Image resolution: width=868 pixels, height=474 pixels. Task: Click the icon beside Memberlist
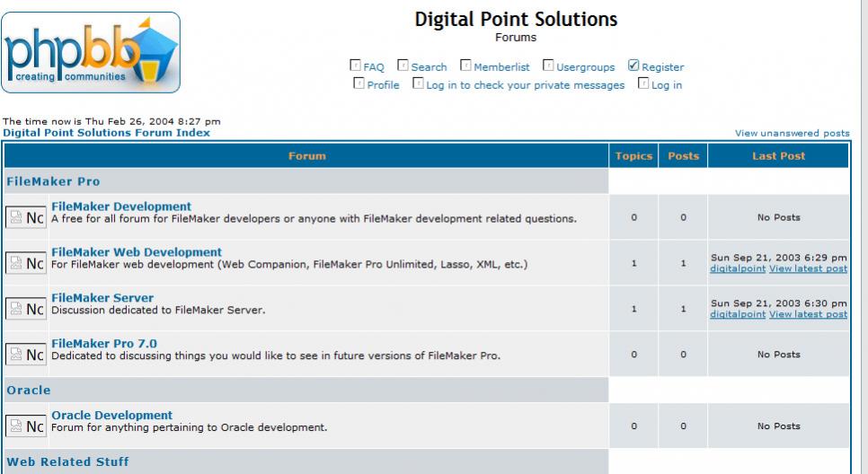point(465,66)
